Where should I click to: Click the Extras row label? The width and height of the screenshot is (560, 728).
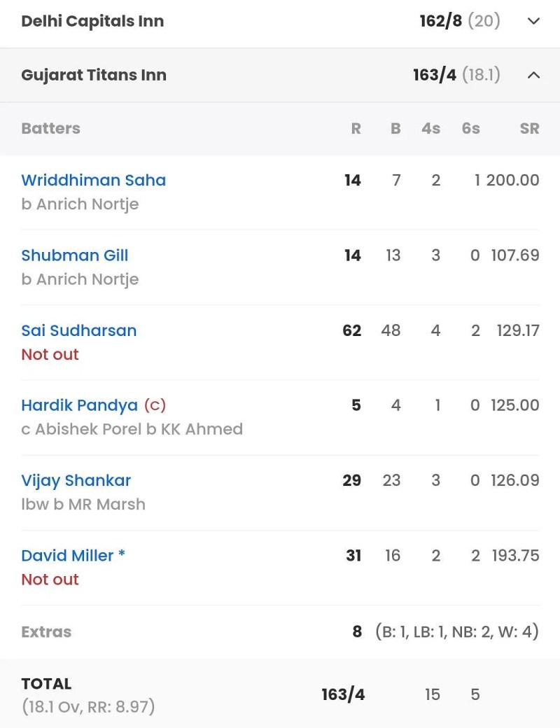pos(46,631)
